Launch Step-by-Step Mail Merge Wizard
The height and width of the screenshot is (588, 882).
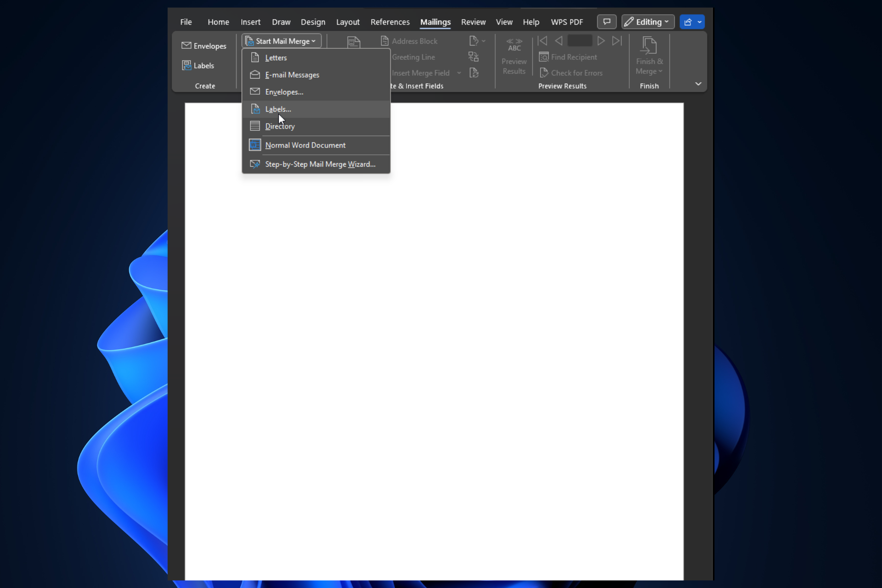tap(316, 164)
